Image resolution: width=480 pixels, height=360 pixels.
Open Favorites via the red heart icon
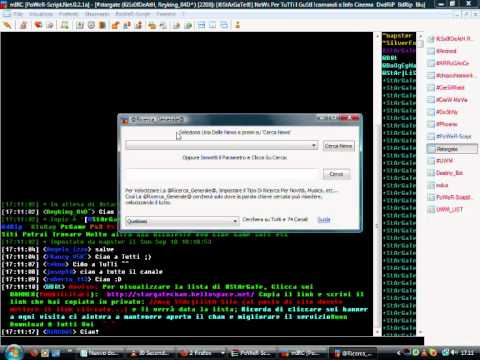38,25
